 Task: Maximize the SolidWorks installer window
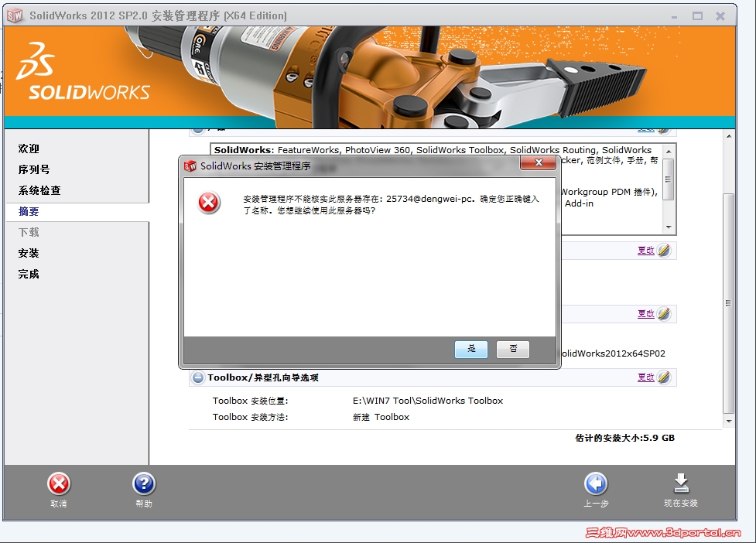(697, 16)
